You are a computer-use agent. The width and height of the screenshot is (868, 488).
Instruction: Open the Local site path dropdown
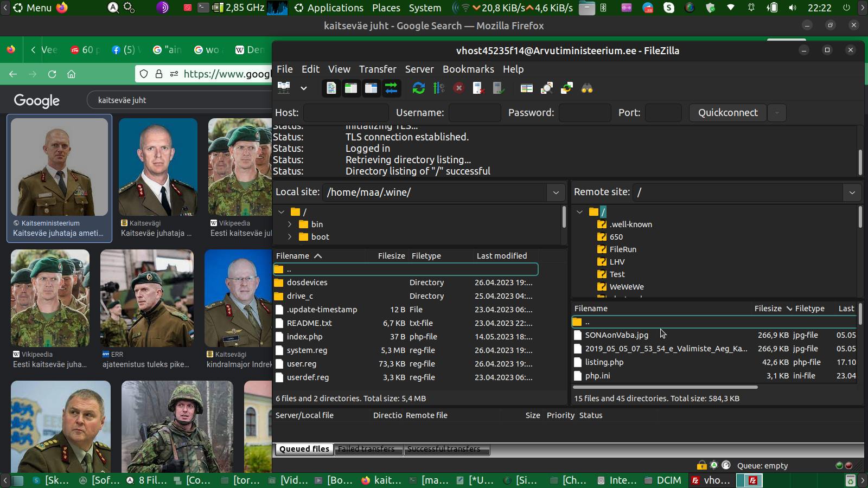(x=556, y=192)
